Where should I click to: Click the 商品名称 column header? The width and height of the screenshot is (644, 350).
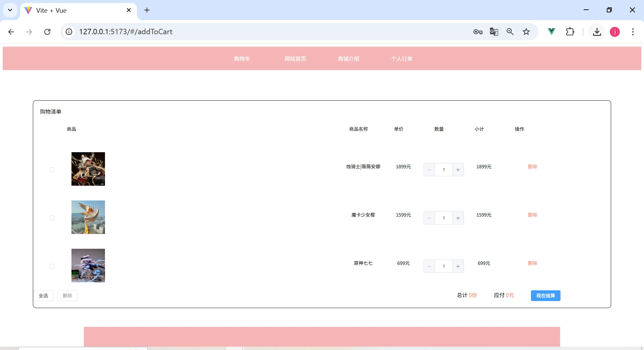[359, 129]
